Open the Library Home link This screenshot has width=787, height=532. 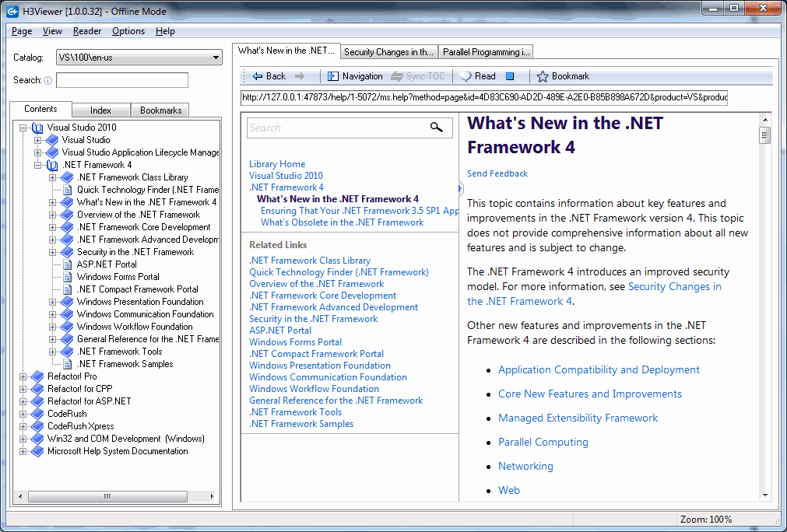277,164
